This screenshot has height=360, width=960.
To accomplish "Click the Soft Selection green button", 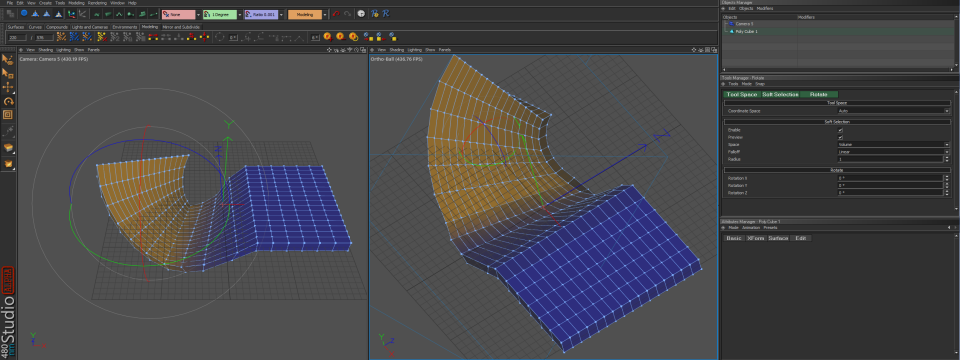I will click(780, 94).
